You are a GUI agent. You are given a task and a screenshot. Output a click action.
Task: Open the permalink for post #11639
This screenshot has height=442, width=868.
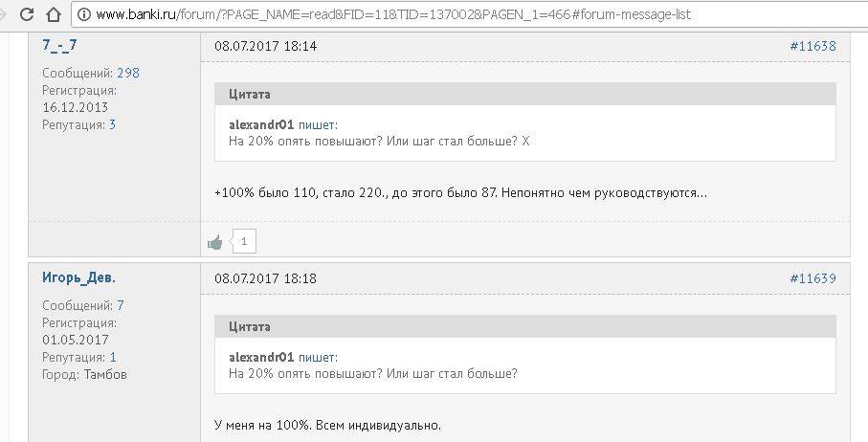[812, 278]
